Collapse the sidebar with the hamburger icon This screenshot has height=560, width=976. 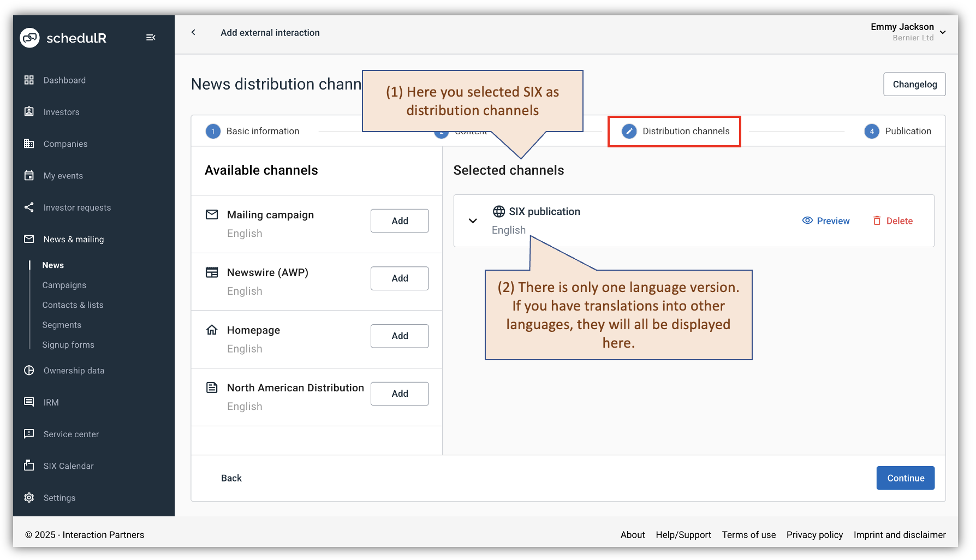point(151,37)
